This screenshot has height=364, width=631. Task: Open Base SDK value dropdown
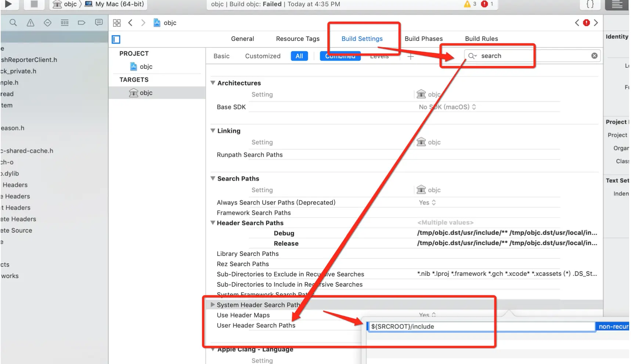(447, 107)
